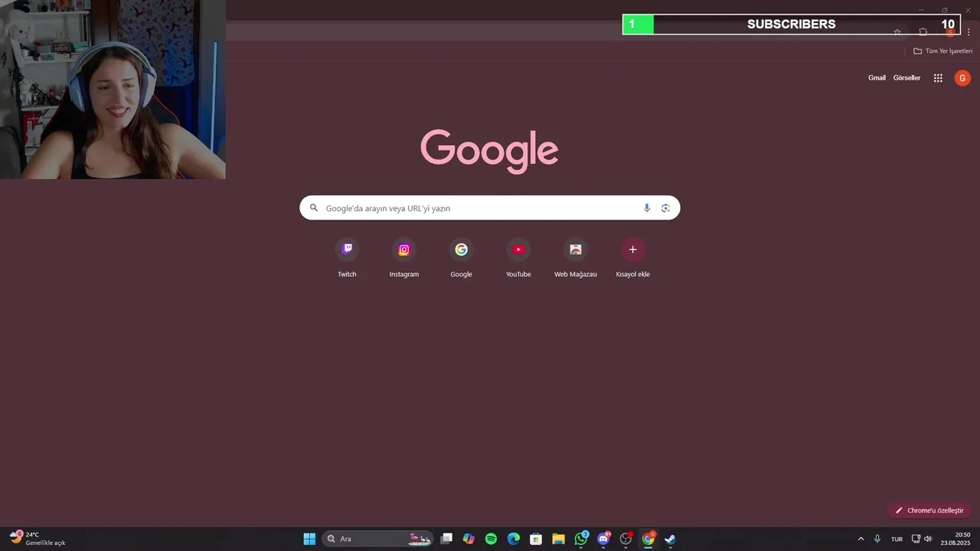Screen dimensions: 980x551
Task: Open Gmail link
Action: coord(877,78)
